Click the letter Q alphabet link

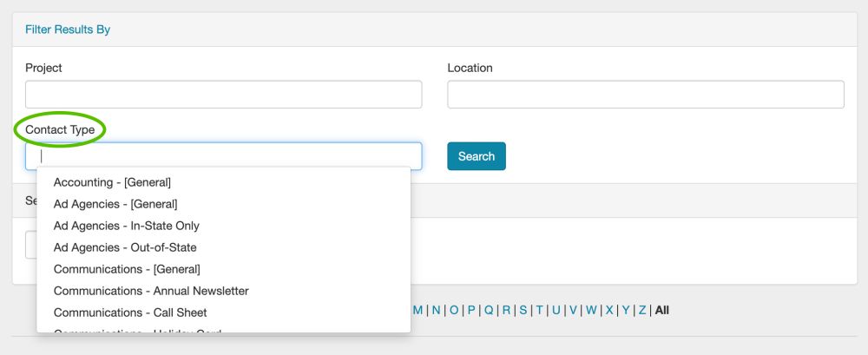[489, 310]
